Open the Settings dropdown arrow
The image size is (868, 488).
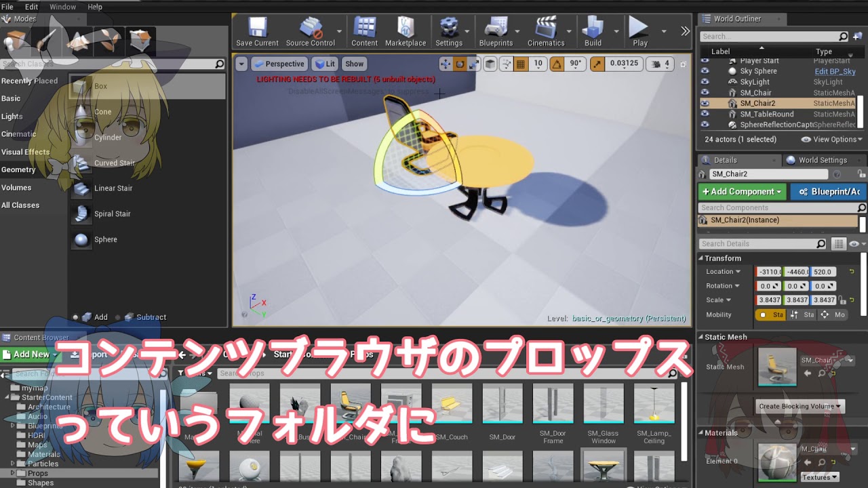pos(467,31)
